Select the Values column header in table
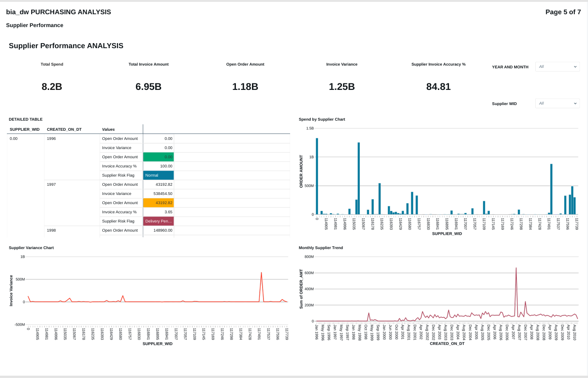Viewport: 588px width, 378px height. (x=108, y=129)
